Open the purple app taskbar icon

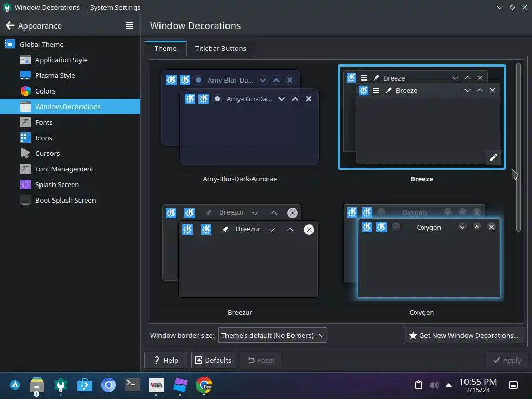pos(180,385)
